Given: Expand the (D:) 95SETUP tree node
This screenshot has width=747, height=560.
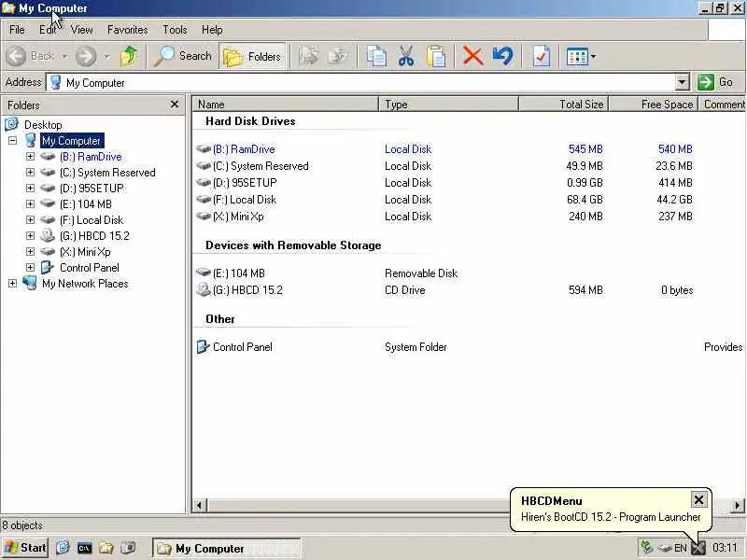Looking at the screenshot, I should pyautogui.click(x=30, y=189).
